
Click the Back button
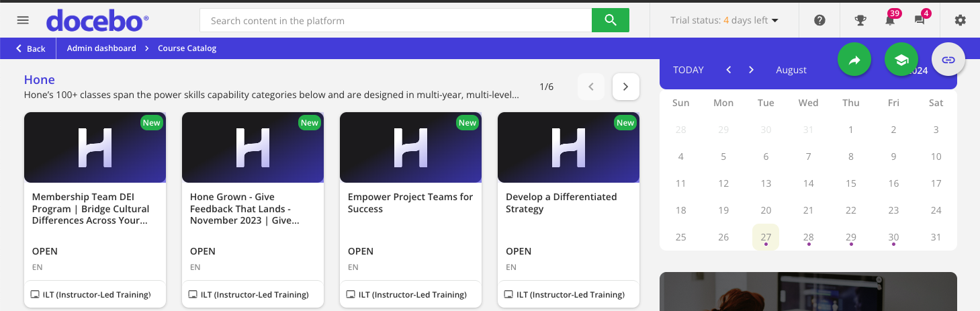tap(30, 48)
